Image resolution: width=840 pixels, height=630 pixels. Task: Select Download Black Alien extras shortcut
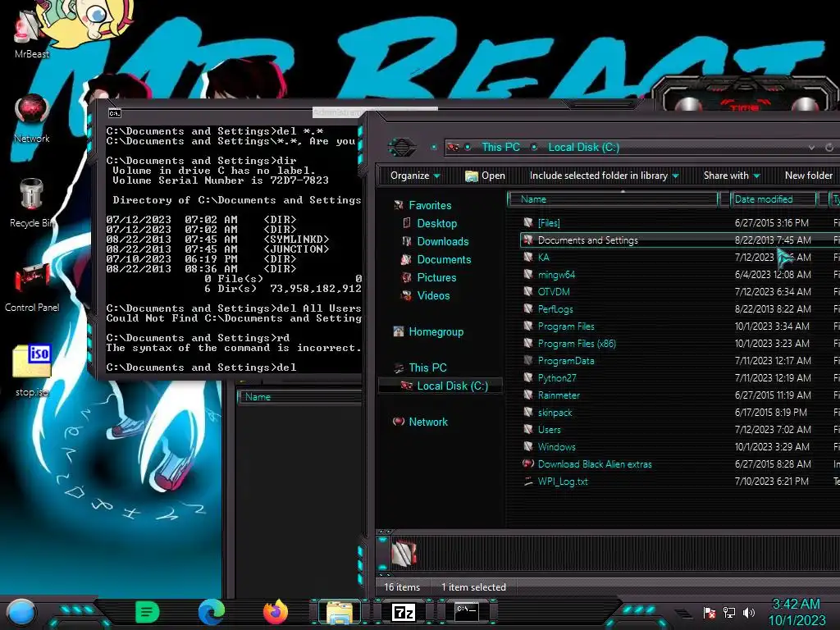click(x=595, y=464)
